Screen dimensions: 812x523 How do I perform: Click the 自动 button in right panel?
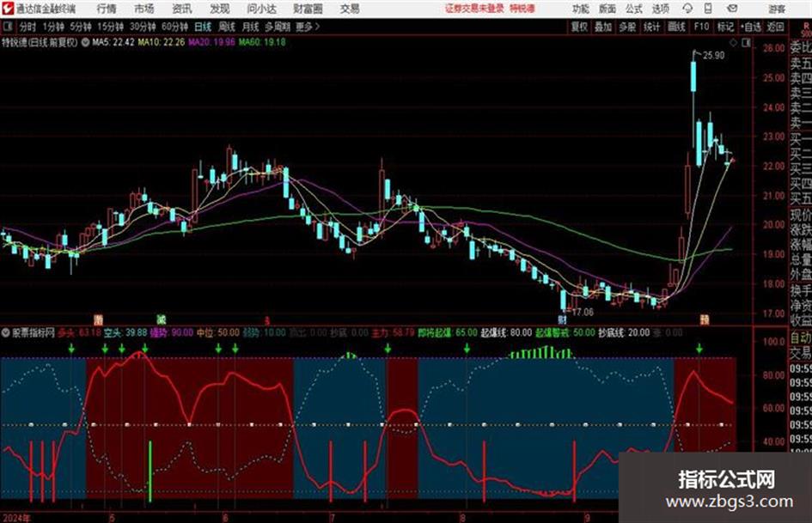click(801, 338)
